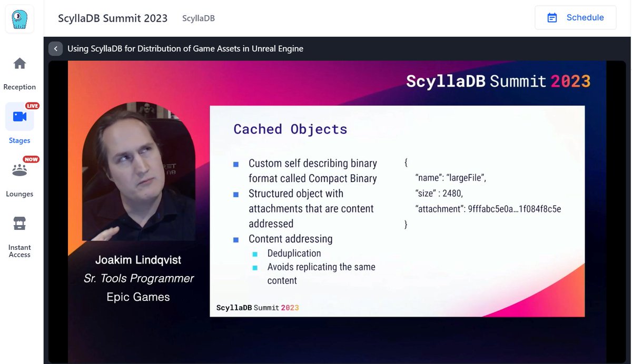Screen dimensions: 632x364
Task: Click the Cached Objects slide heading
Action: (291, 129)
